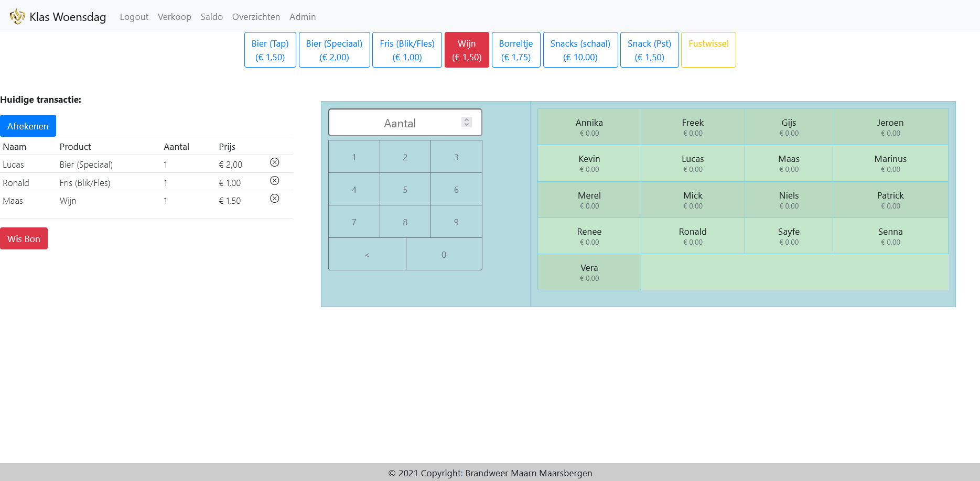980x481 pixels.
Task: Clear the receipt with Wis Bon
Action: click(24, 239)
